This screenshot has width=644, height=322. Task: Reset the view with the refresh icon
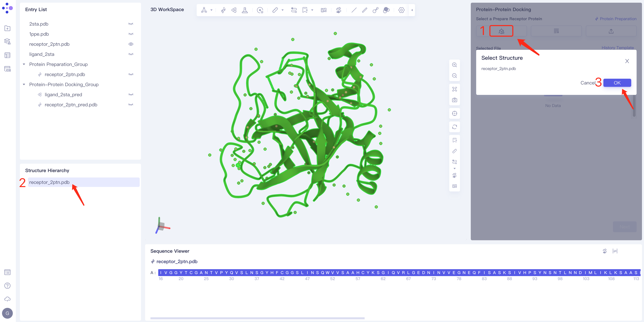click(x=454, y=127)
